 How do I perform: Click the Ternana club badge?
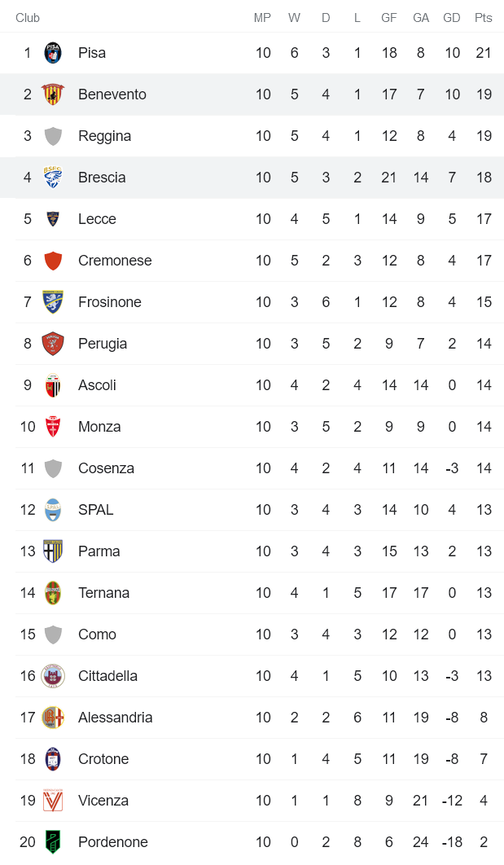tap(53, 593)
